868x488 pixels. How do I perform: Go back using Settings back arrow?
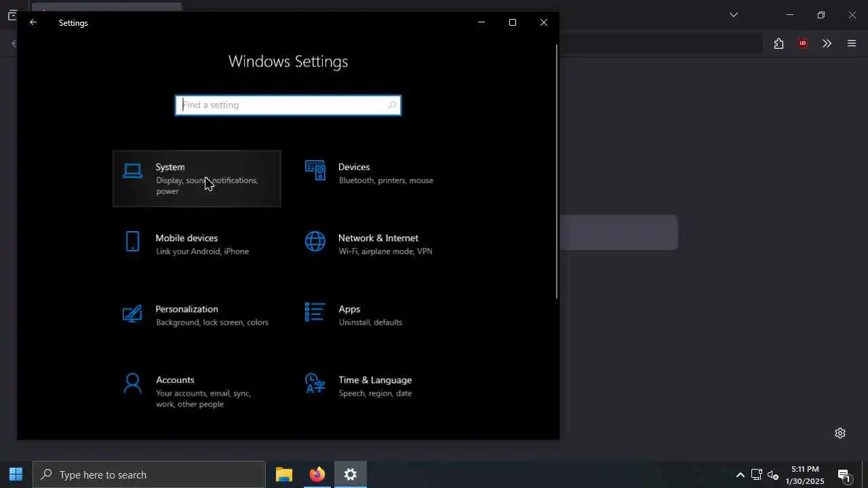tap(33, 22)
